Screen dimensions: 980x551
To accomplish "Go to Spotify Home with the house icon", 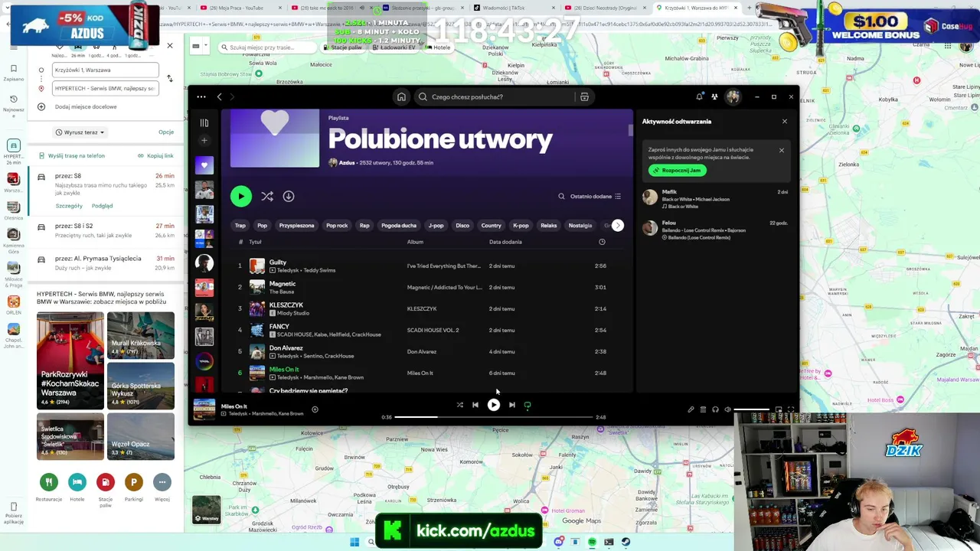I will click(x=401, y=97).
